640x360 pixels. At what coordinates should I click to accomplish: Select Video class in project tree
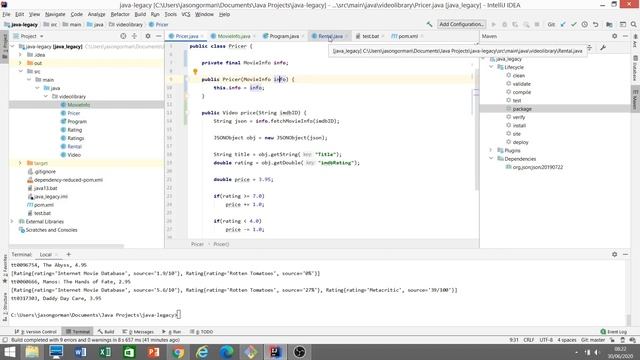74,155
